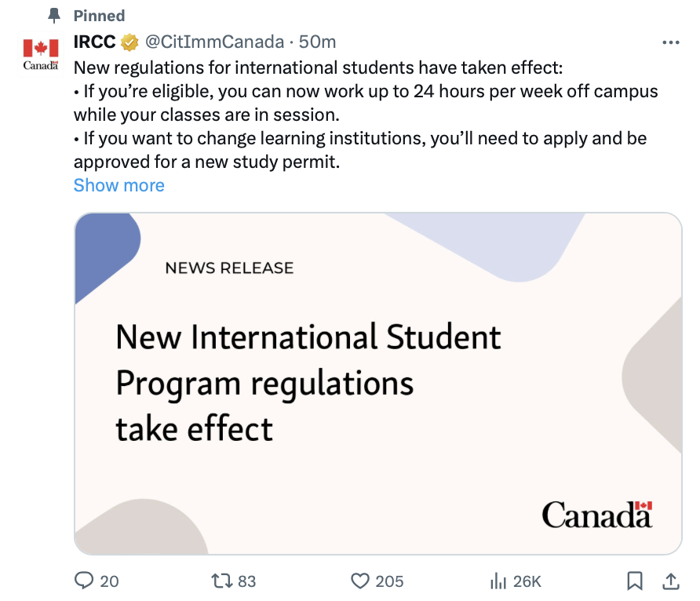Click the share upload icon
This screenshot has width=700, height=601.
[672, 581]
